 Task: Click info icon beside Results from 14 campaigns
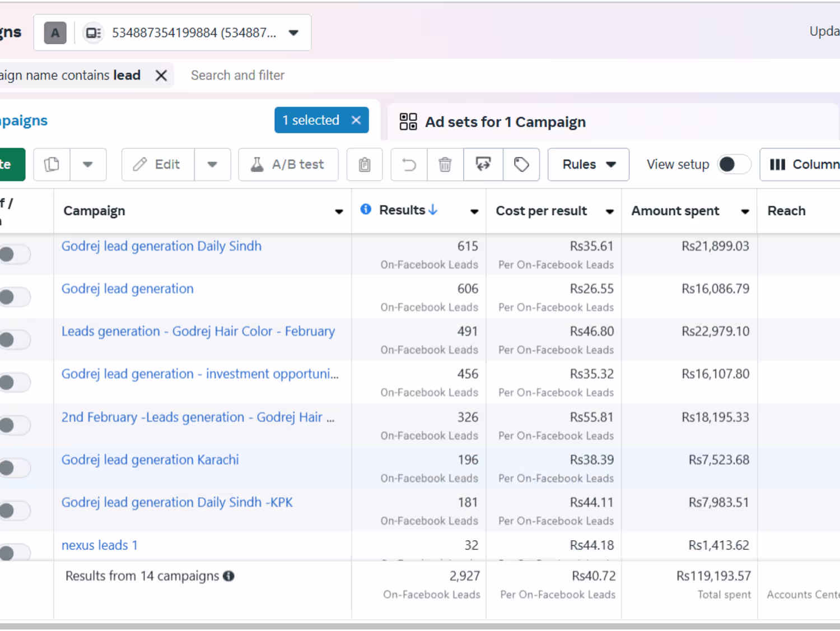tap(228, 576)
